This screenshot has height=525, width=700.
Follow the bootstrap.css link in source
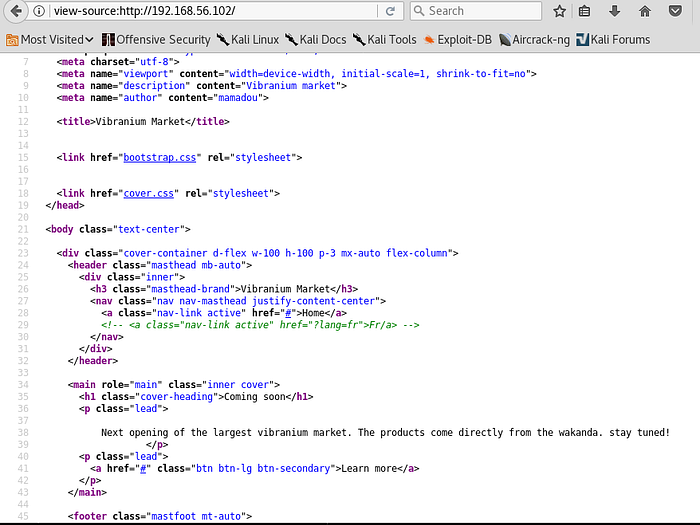click(158, 157)
